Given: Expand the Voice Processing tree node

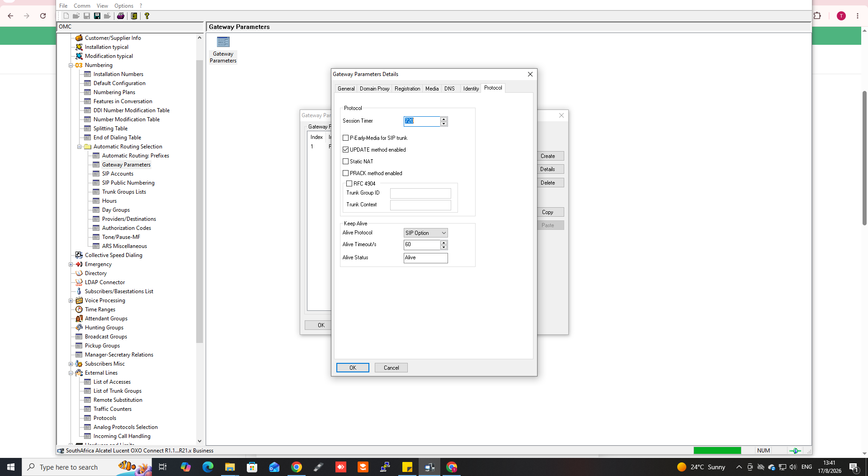Looking at the screenshot, I should click(71, 300).
